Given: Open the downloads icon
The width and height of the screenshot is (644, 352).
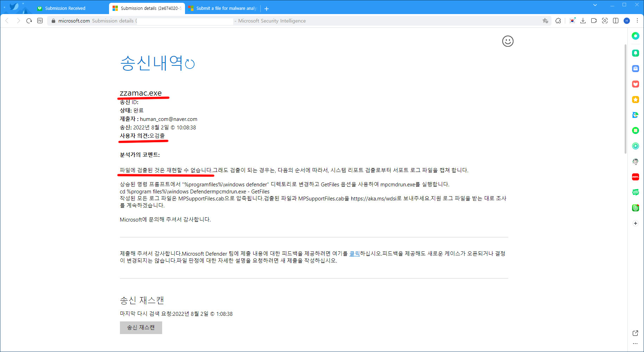Looking at the screenshot, I should pyautogui.click(x=583, y=21).
